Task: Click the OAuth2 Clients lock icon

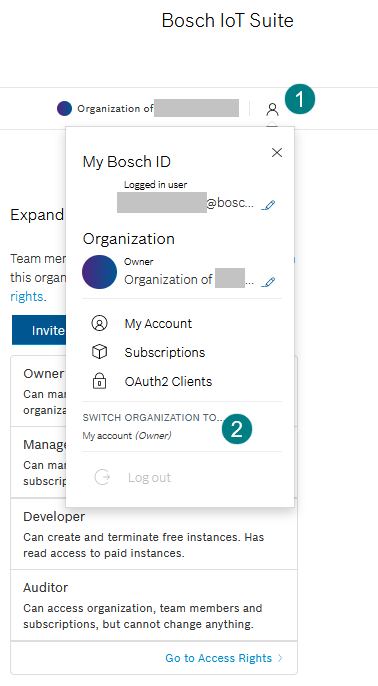Action: pos(99,381)
